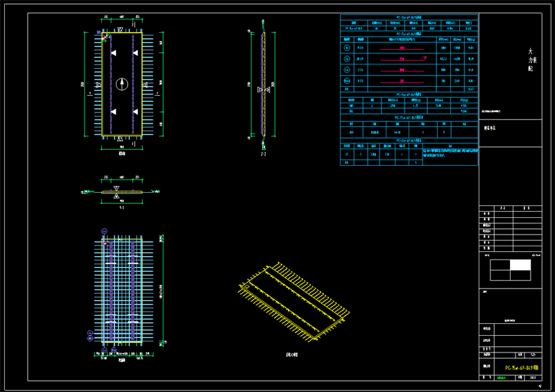Click the magenta bar shape with the hooked end
The width and height of the screenshot is (555, 392).
(x=404, y=59)
